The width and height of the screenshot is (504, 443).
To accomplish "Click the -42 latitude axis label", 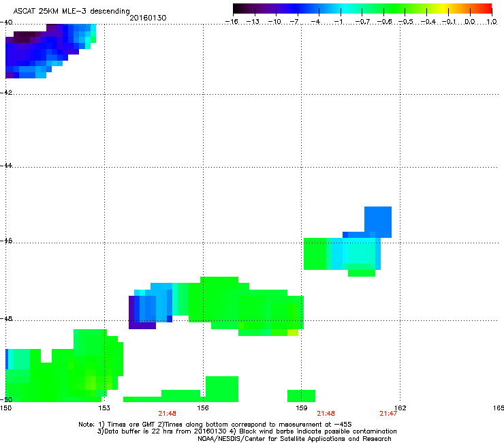I will click(x=6, y=93).
